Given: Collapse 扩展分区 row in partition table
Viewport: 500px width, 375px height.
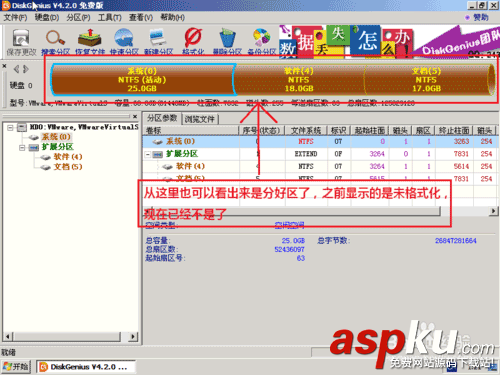Looking at the screenshot, I should tap(148, 154).
